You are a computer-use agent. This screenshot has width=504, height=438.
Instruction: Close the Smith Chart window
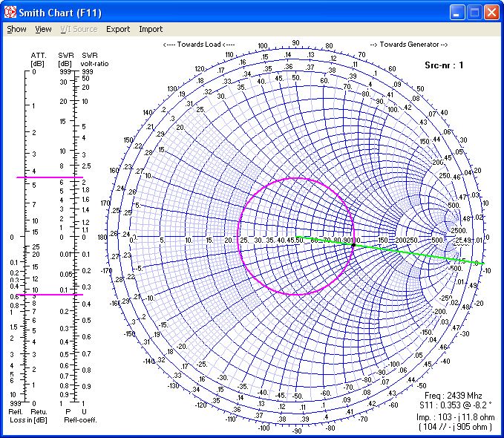click(x=491, y=13)
